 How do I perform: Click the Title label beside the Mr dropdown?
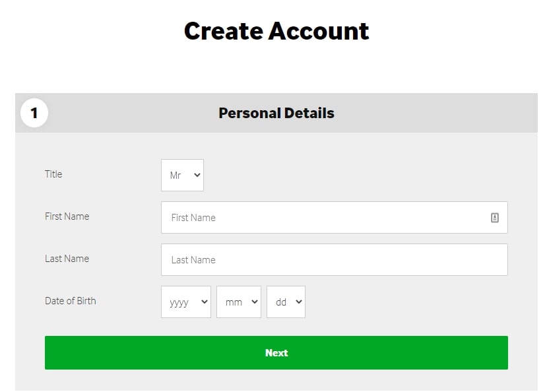coord(53,174)
